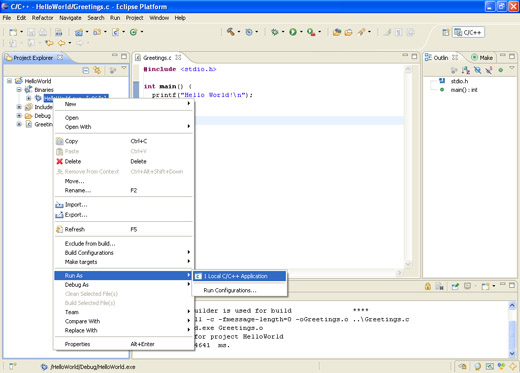The height and width of the screenshot is (373, 520).
Task: Open the Navigate menu
Action: pos(70,18)
